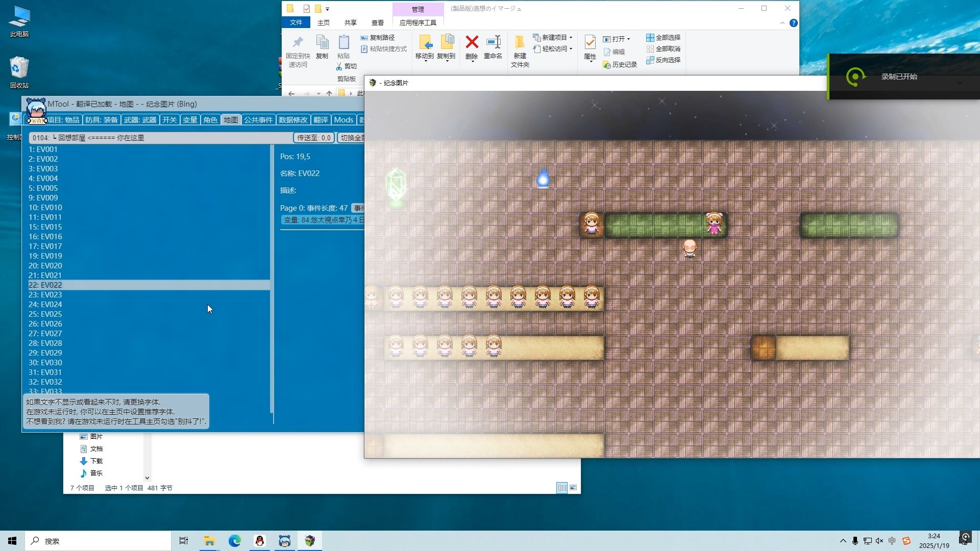The height and width of the screenshot is (551, 980).
Task: Click the History (历史记录) icon
Action: click(x=606, y=65)
